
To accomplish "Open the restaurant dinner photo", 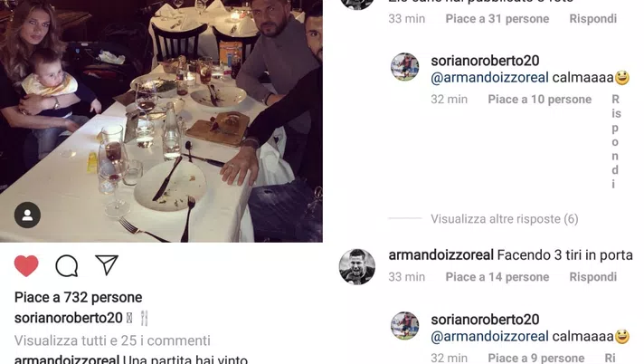I will click(x=161, y=121).
